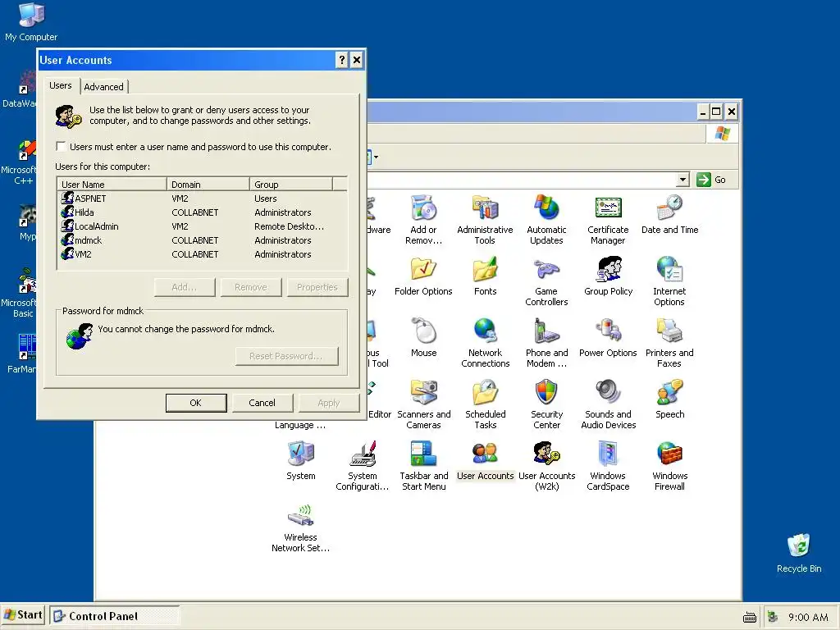The image size is (840, 630).
Task: Open Power Options icon
Action: coord(608,331)
